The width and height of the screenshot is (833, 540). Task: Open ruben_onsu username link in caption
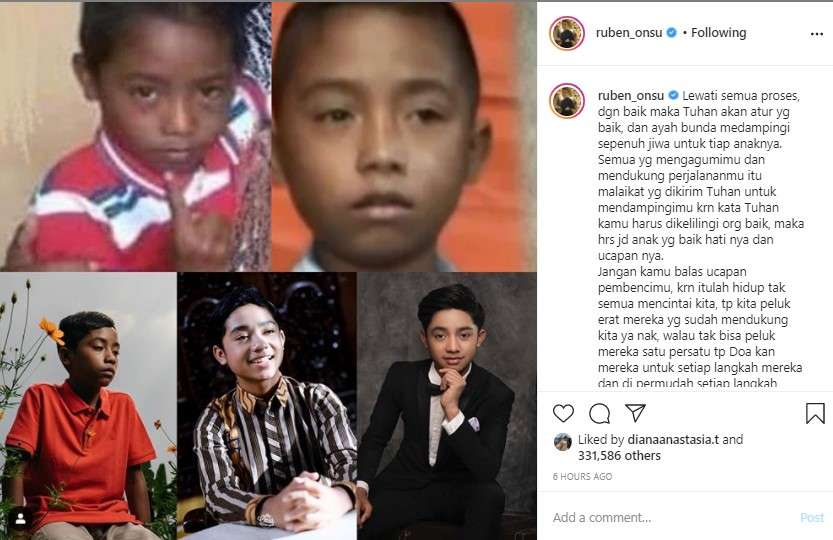tap(631, 96)
